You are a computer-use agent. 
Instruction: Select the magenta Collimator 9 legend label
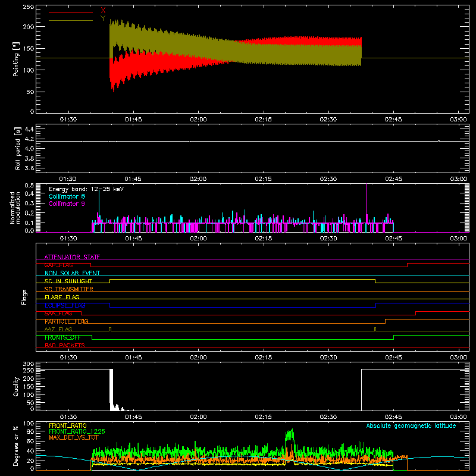pyautogui.click(x=67, y=203)
